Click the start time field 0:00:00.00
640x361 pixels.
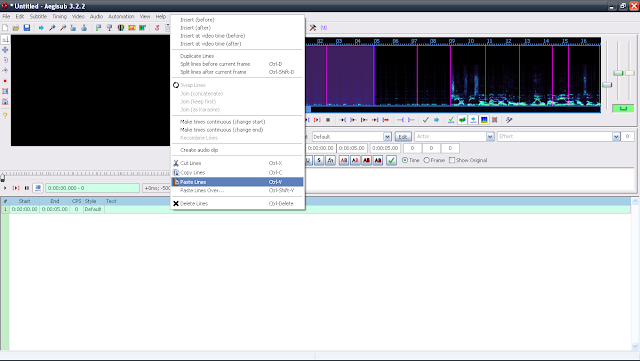[321, 148]
